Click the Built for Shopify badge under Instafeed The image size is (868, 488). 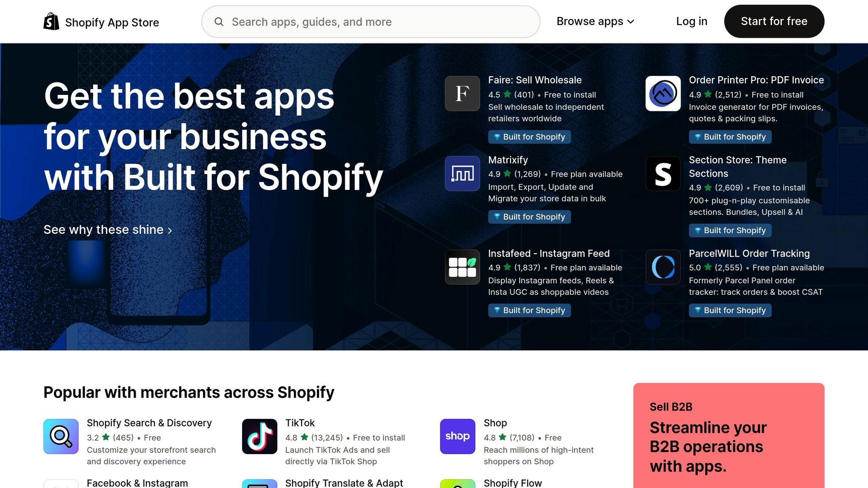click(x=529, y=311)
